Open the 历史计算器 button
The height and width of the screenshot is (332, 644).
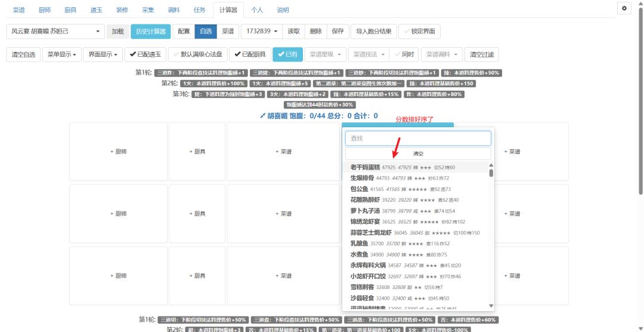[x=151, y=31]
